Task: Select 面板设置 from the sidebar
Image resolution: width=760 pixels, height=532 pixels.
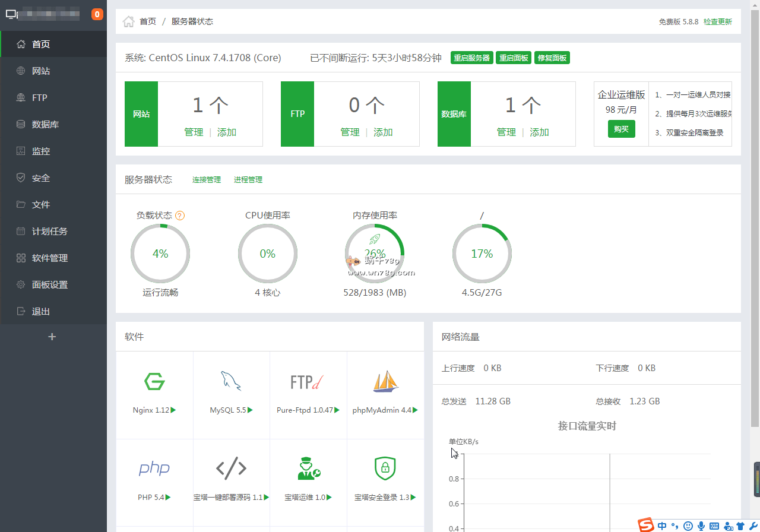Action: [50, 285]
